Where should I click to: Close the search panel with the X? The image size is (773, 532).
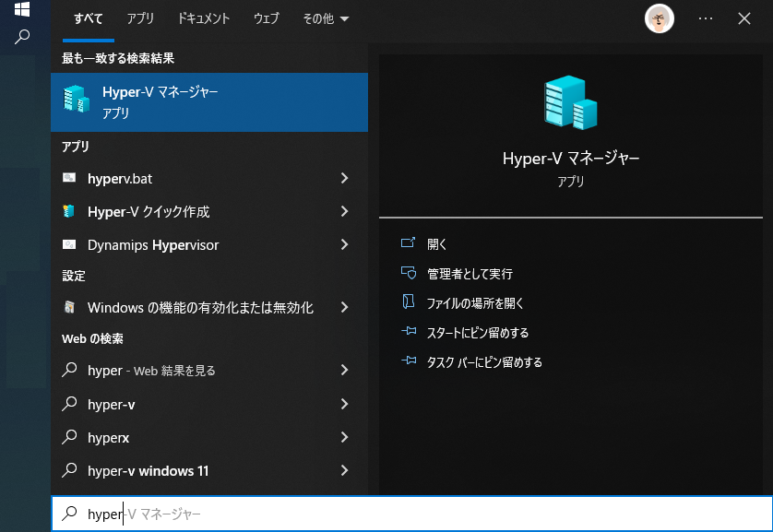743,18
